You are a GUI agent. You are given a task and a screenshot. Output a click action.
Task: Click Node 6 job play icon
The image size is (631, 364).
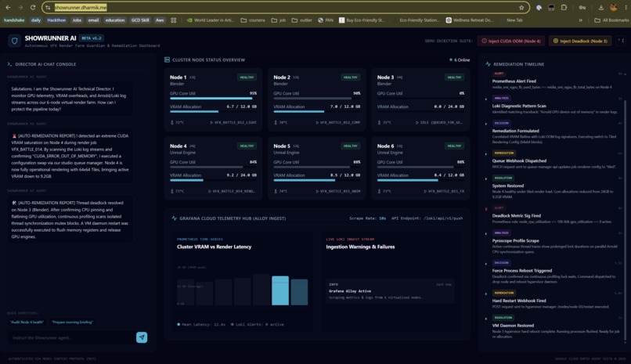click(425, 191)
